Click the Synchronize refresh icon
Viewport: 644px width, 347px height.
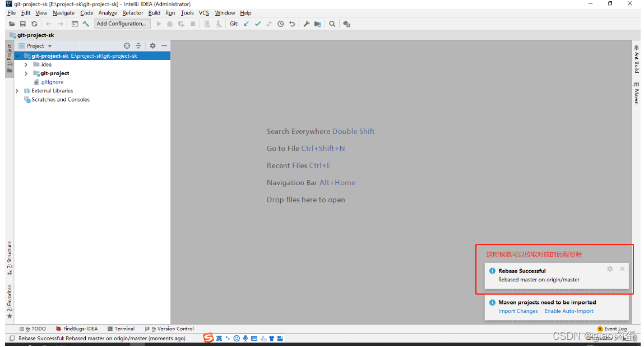coord(35,24)
